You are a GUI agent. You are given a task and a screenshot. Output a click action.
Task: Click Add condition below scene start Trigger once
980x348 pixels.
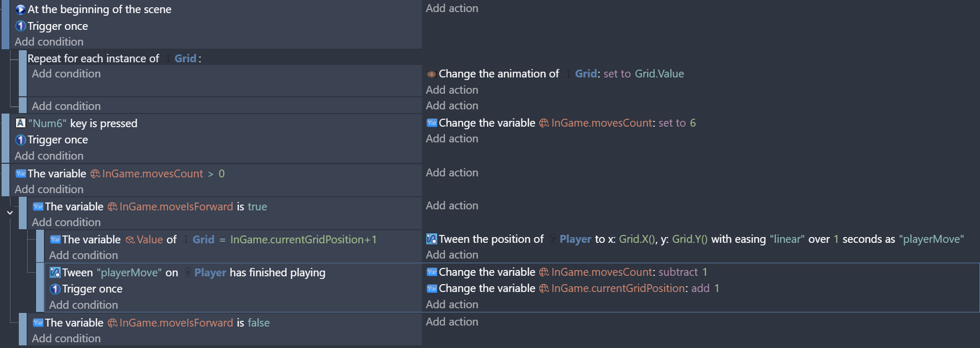[x=49, y=42]
